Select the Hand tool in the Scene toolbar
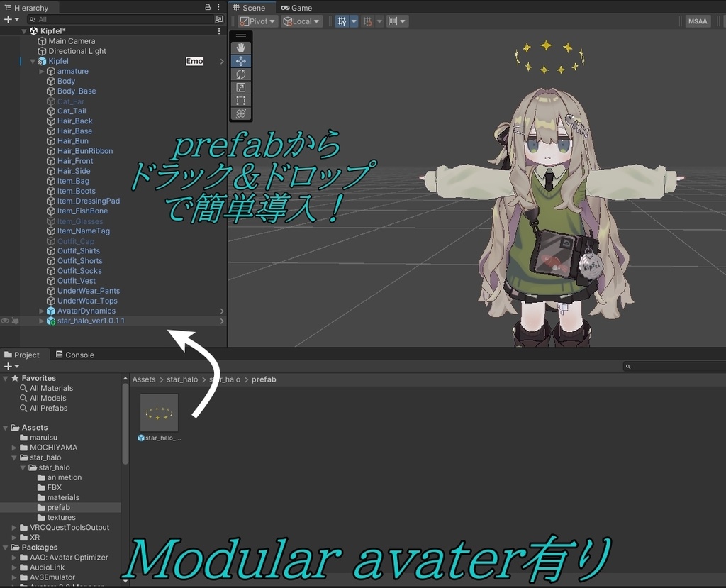Viewport: 726px width, 588px height. (x=241, y=47)
